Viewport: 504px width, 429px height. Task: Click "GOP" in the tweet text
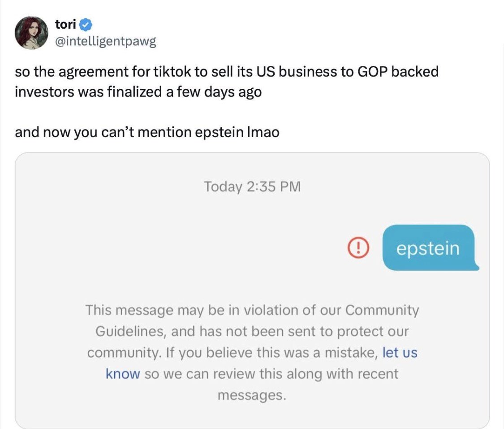(367, 72)
